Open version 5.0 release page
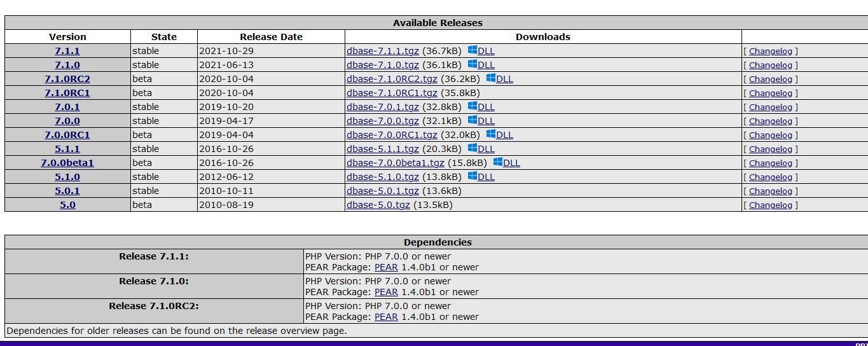Viewport: 868px width, 346px height. click(67, 205)
